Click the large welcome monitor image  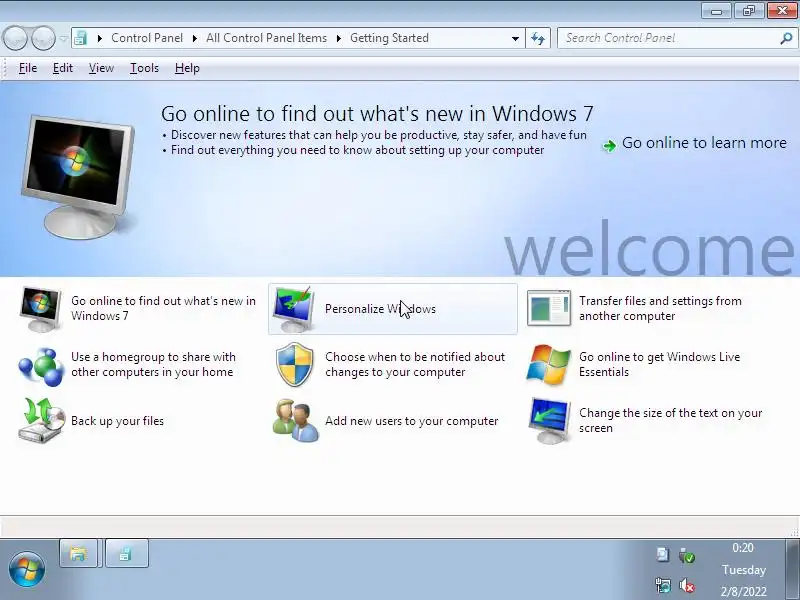point(79,177)
